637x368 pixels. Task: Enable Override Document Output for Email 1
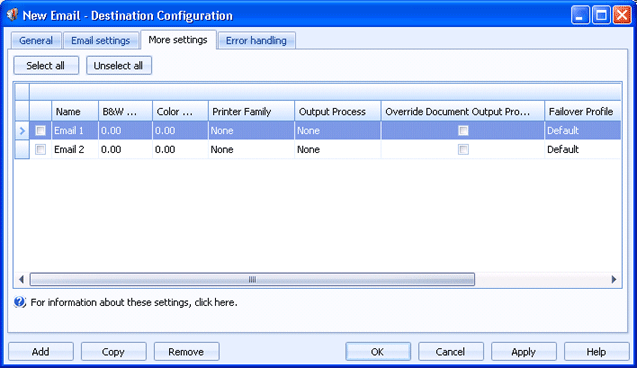pos(463,130)
